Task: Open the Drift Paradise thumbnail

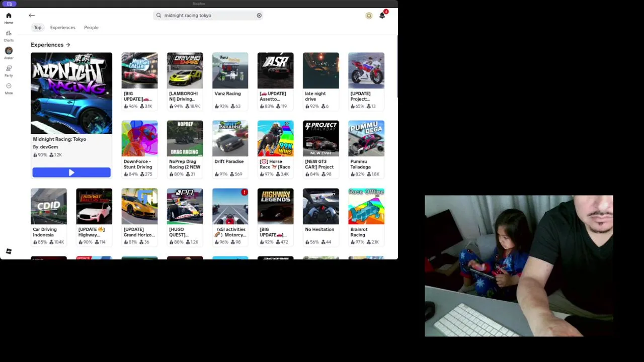Action: (x=230, y=138)
